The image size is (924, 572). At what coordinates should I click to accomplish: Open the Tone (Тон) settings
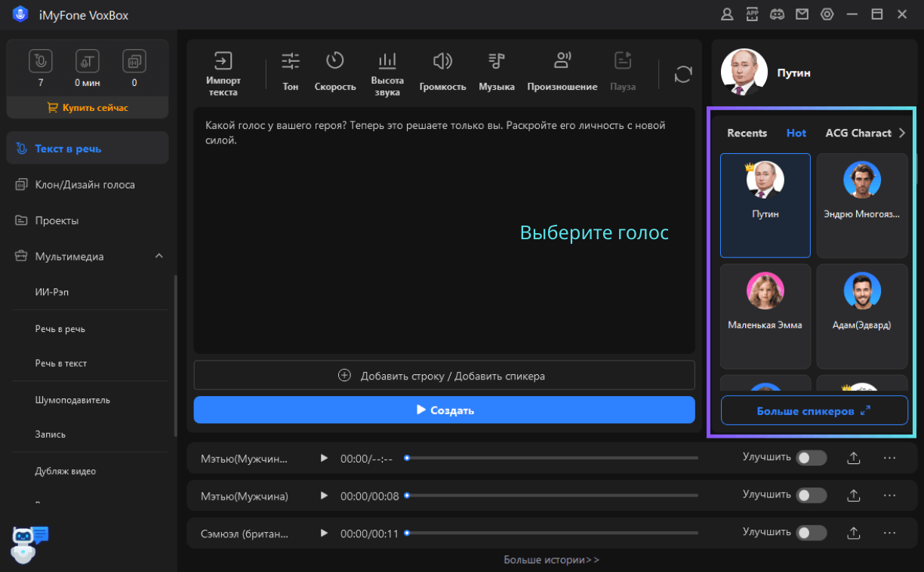(x=291, y=72)
